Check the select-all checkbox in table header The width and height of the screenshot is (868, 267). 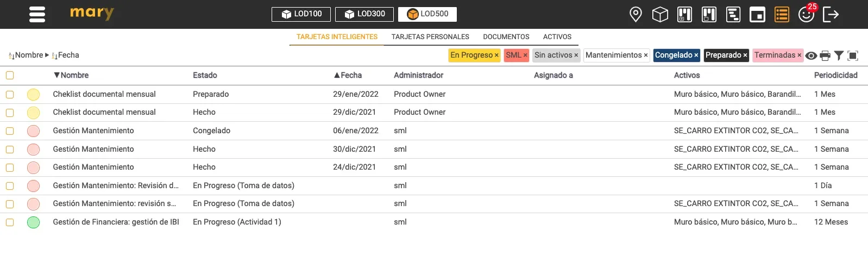point(10,76)
